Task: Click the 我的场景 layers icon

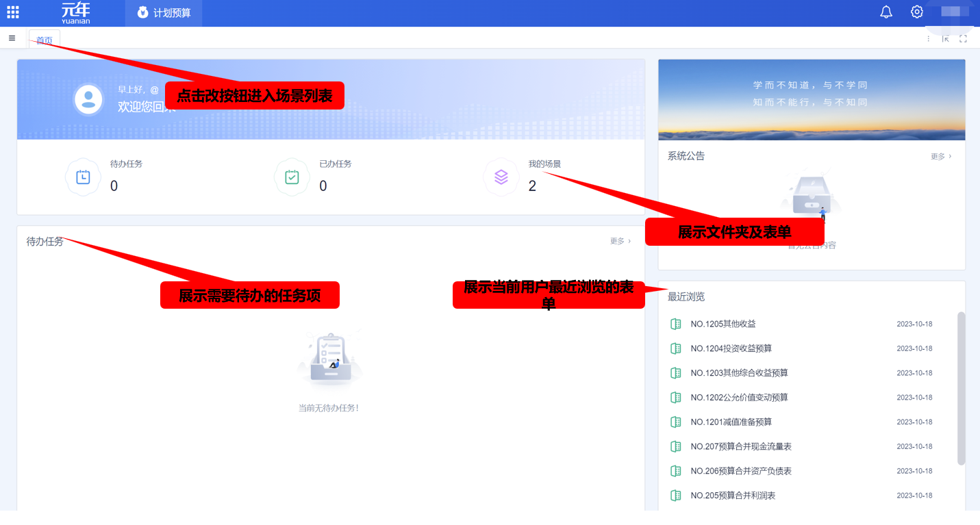Action: (x=501, y=177)
